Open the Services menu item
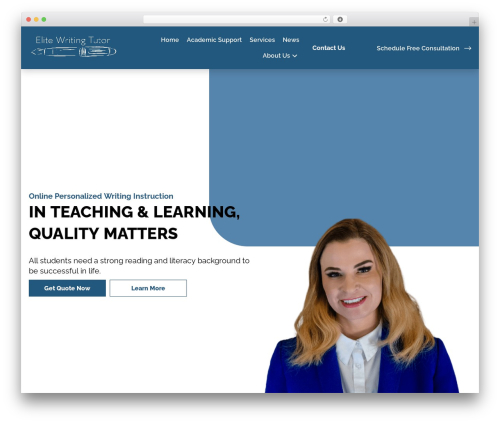The width and height of the screenshot is (500, 423). 262,40
